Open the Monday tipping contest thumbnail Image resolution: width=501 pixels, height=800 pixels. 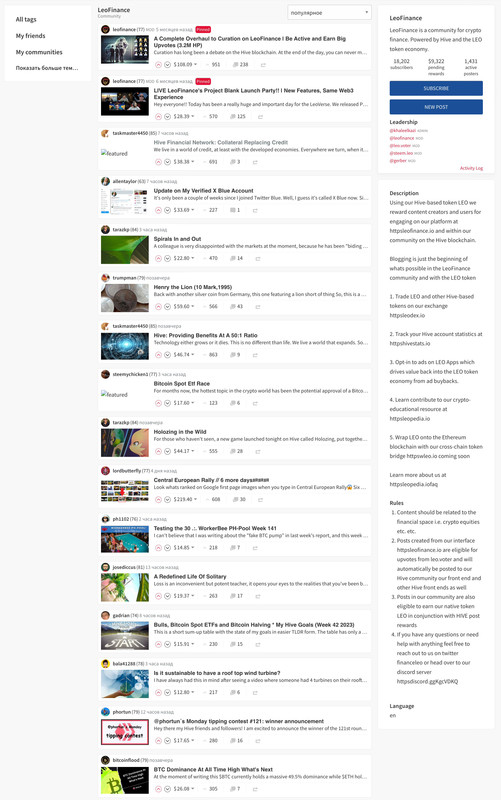125,732
